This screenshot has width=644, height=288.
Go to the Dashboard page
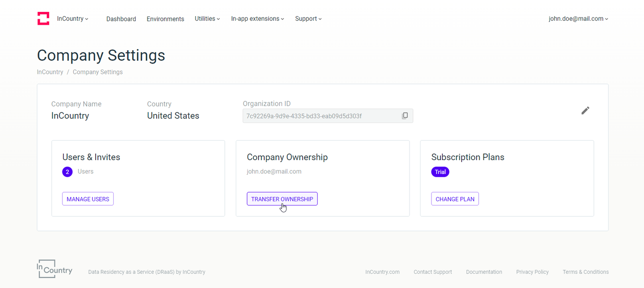coord(121,19)
